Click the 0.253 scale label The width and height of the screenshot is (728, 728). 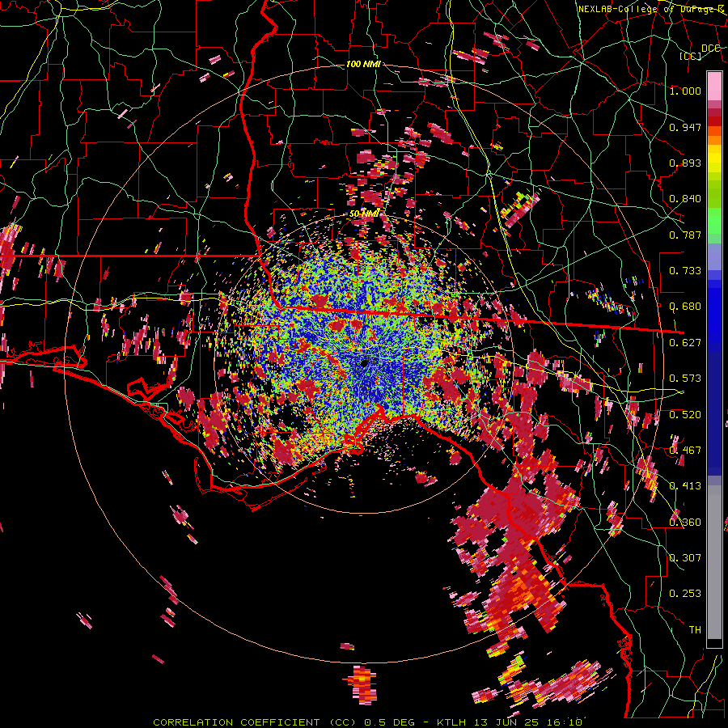pos(685,594)
